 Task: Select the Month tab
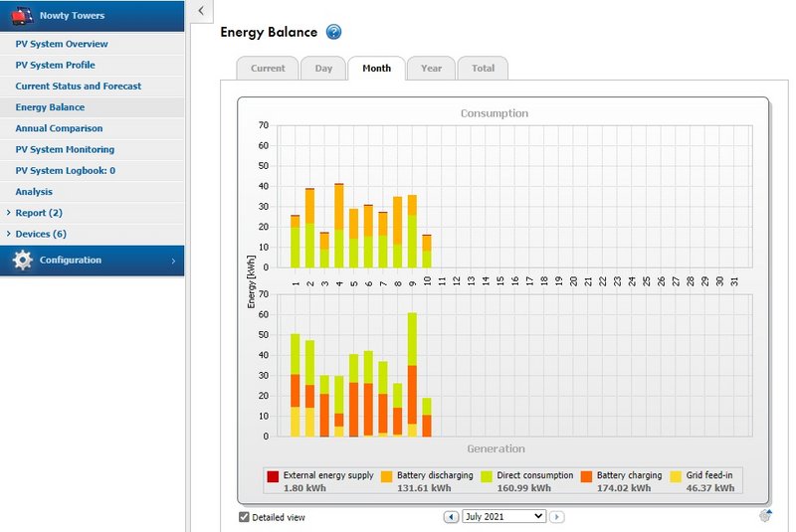(x=377, y=68)
